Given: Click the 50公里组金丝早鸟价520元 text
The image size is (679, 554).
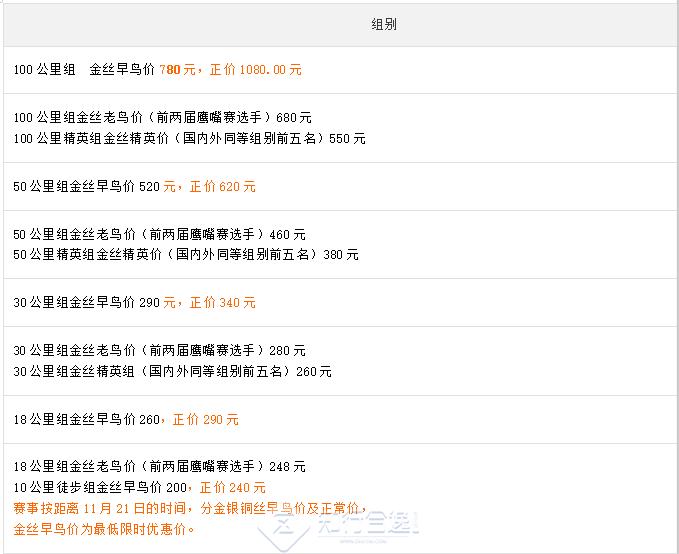Looking at the screenshot, I should (x=95, y=187).
